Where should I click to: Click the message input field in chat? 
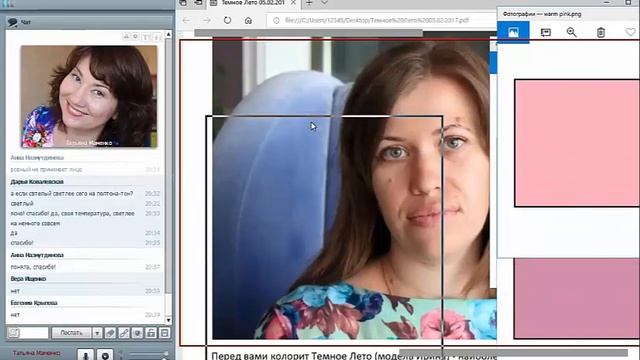28,333
